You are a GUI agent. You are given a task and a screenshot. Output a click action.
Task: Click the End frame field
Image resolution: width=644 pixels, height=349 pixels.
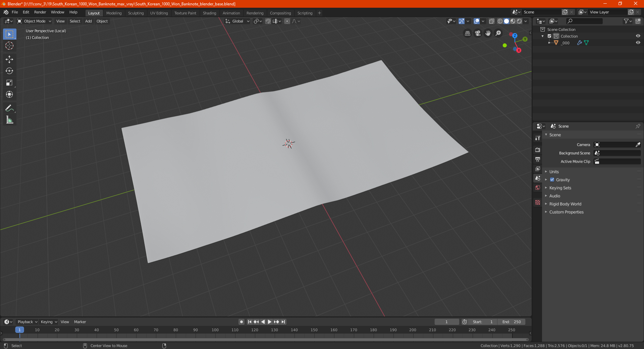[x=512, y=322]
